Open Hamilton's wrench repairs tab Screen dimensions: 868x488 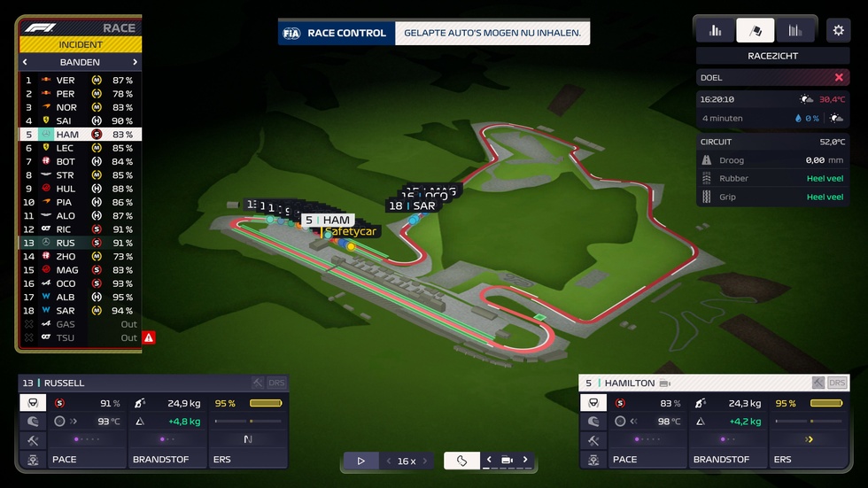coord(593,440)
